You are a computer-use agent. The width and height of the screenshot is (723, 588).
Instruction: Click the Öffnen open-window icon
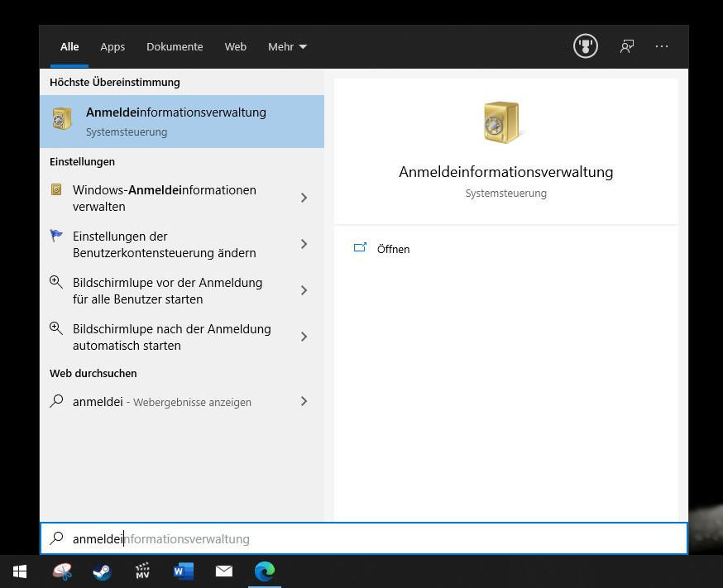[360, 248]
